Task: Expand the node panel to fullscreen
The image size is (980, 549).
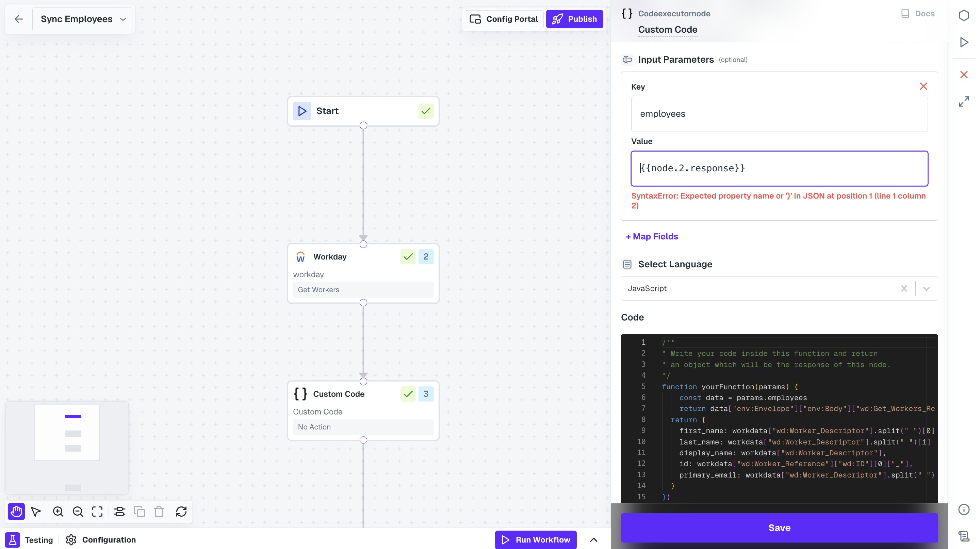Action: (964, 101)
